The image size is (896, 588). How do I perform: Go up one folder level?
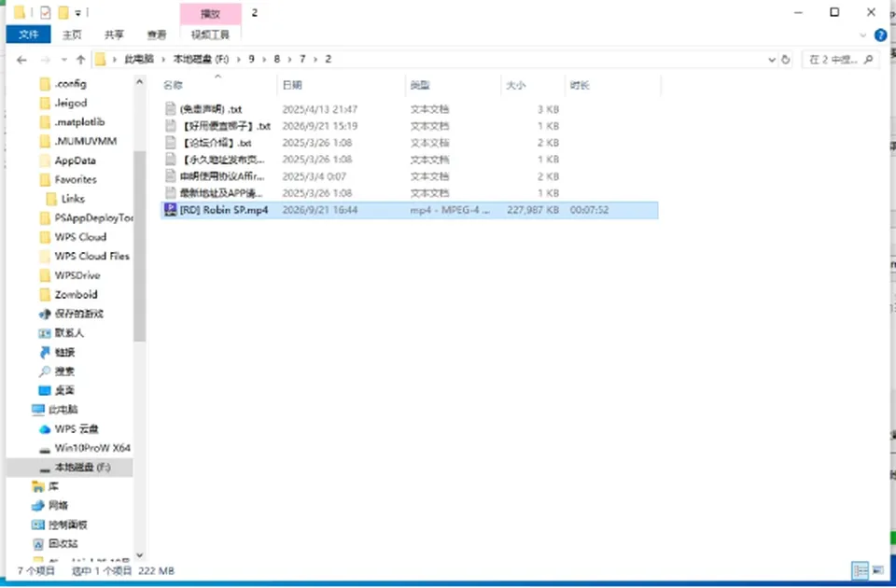[x=80, y=60]
